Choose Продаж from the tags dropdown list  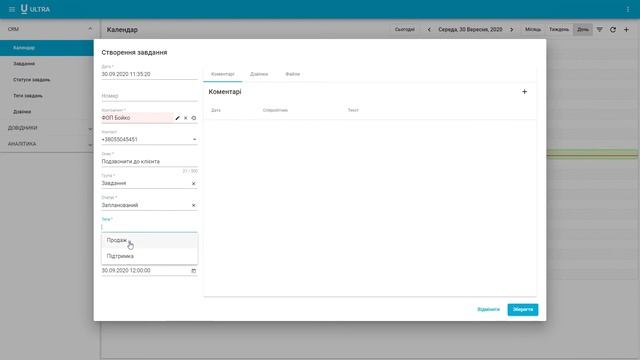coord(149,240)
